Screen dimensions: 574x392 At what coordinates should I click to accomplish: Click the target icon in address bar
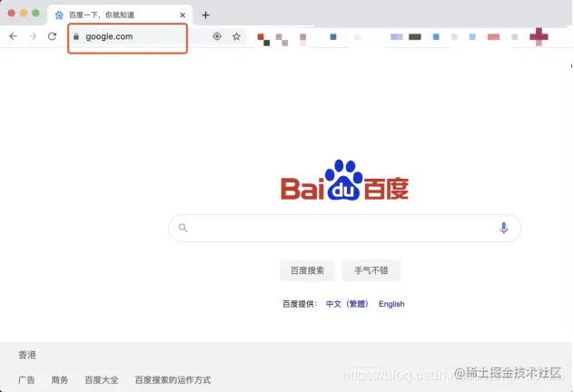[217, 36]
